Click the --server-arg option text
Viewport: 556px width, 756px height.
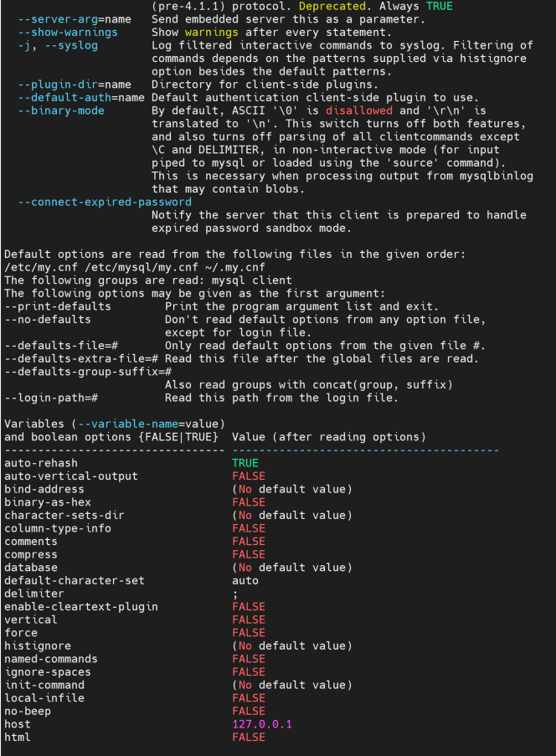click(75, 19)
